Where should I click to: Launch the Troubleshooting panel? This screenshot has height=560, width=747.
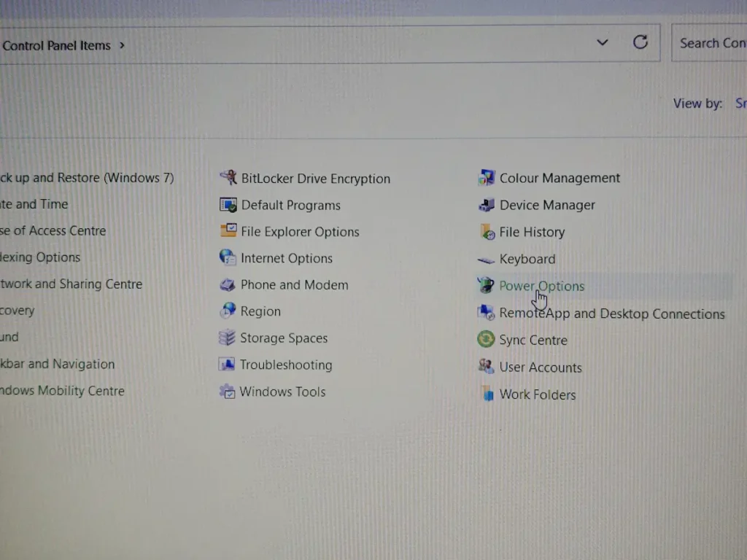[285, 365]
